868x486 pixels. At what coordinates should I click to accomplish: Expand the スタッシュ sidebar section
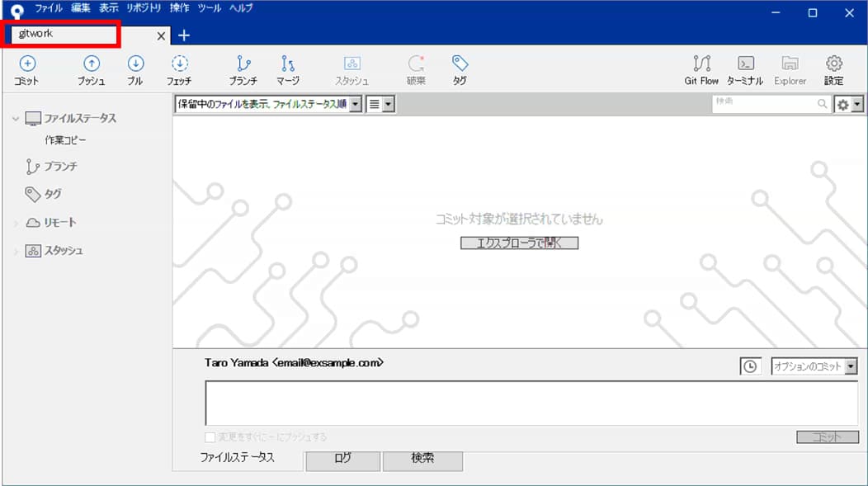coord(16,251)
